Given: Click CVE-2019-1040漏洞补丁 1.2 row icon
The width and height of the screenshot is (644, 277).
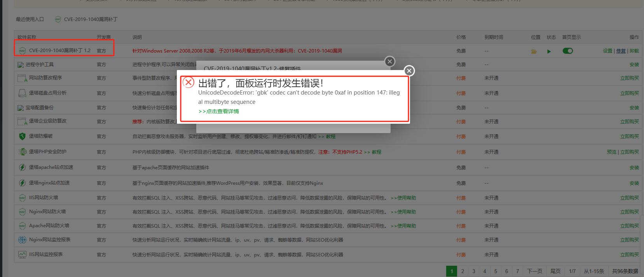Looking at the screenshot, I should click(22, 51).
